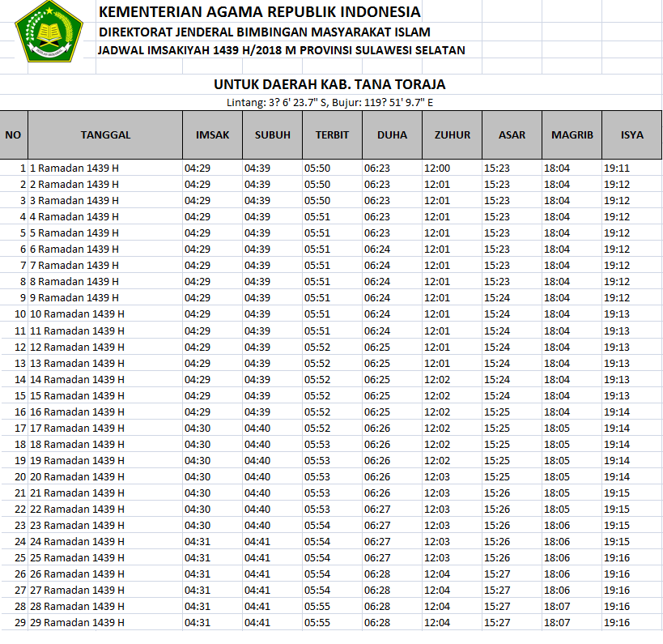
Task: Select the DUHA column header
Action: click(392, 135)
